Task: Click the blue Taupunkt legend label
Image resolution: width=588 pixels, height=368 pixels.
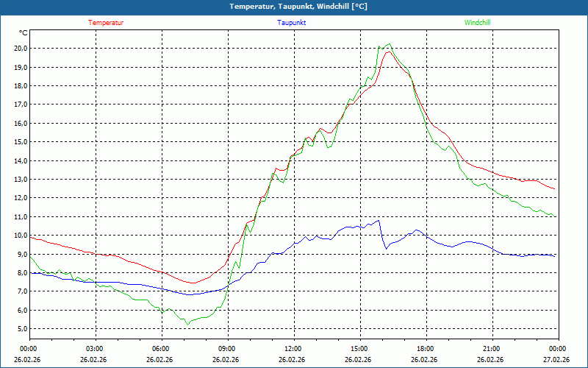Action: tap(292, 23)
